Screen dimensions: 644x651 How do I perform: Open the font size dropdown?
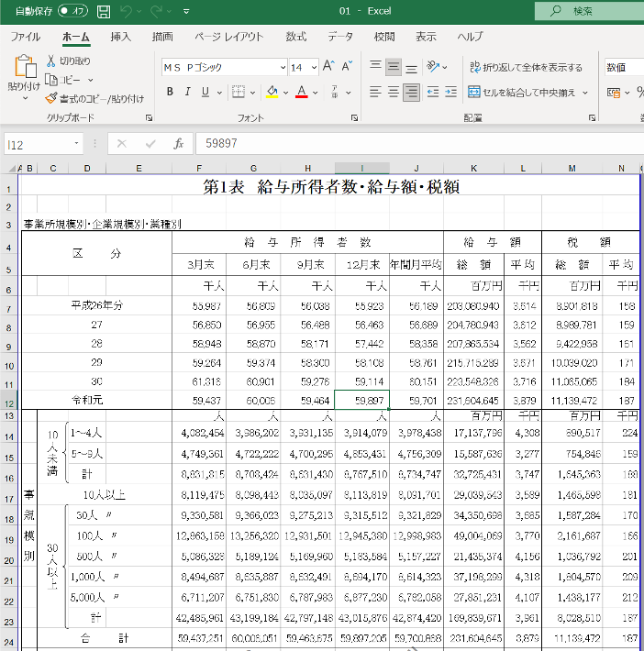(x=314, y=68)
